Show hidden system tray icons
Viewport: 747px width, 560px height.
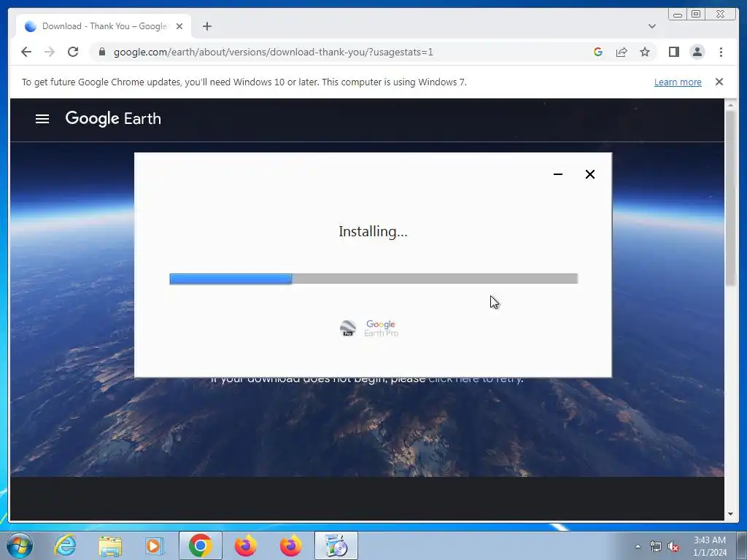coord(638,546)
